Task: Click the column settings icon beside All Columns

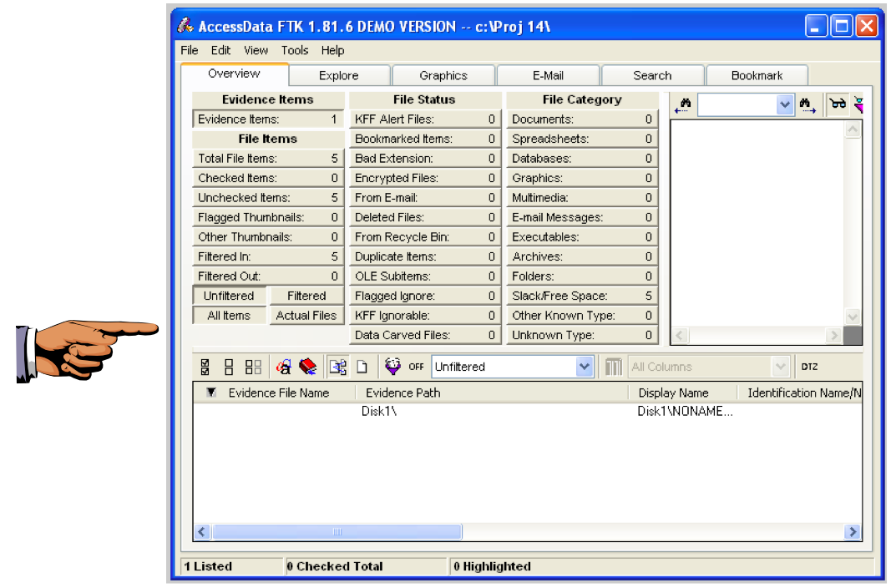Action: tap(613, 367)
